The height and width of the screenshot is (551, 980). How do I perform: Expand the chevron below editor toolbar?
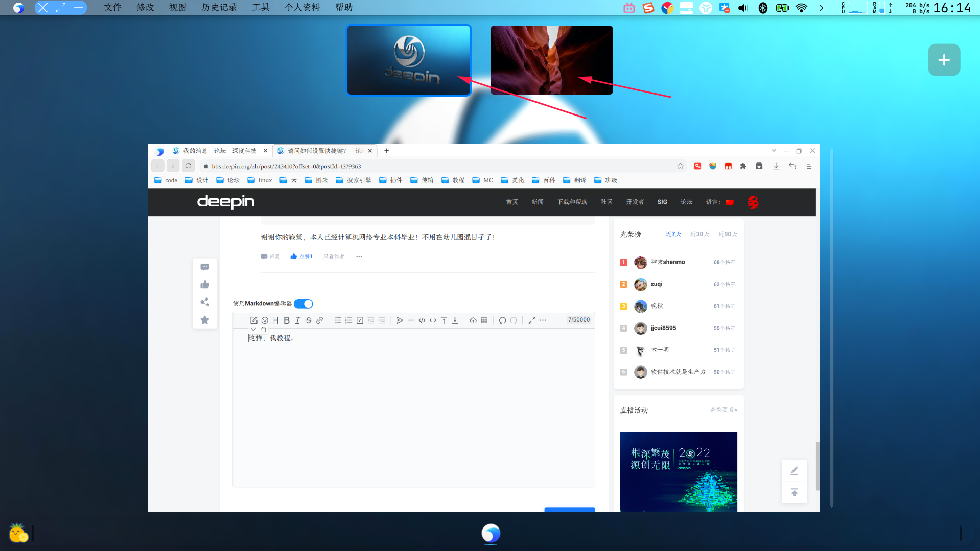click(x=253, y=330)
